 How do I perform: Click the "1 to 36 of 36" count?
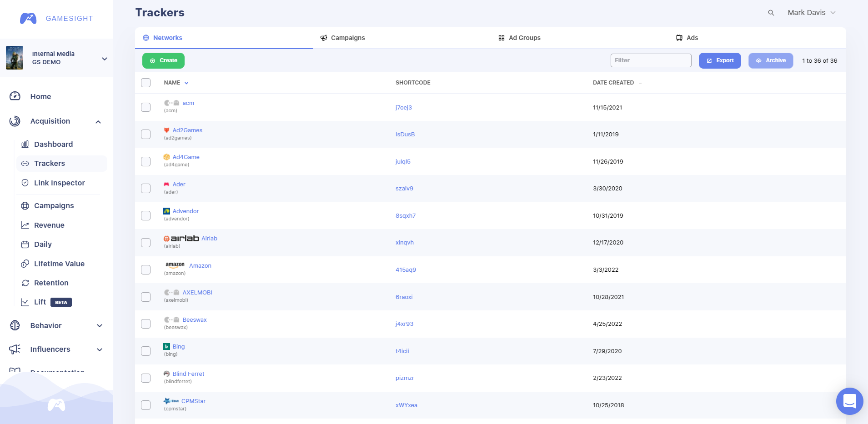pyautogui.click(x=819, y=61)
